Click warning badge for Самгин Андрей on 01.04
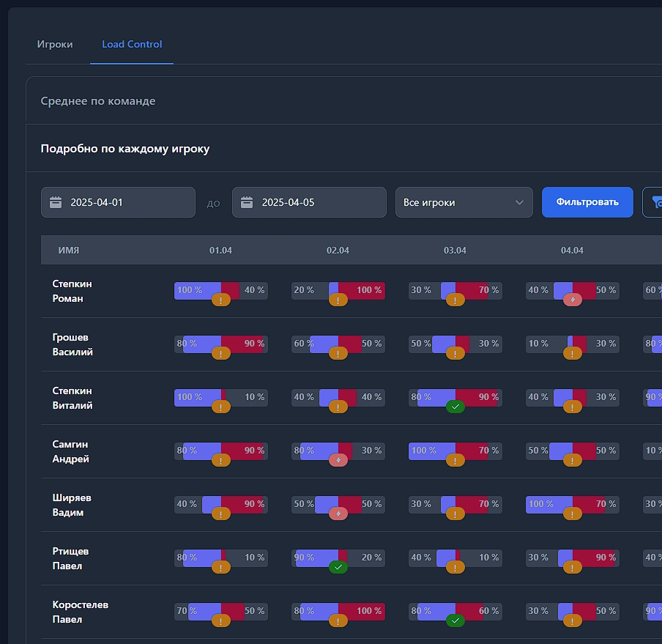 coord(221,461)
